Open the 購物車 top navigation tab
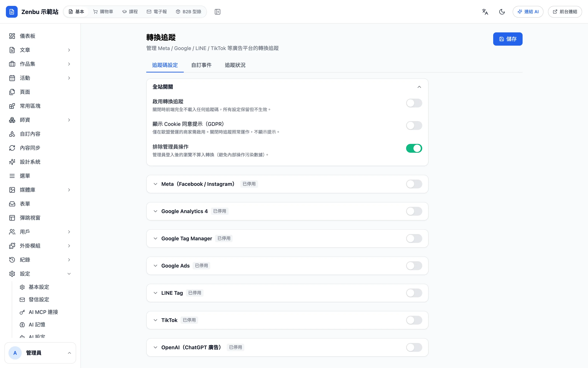This screenshot has width=588, height=368. point(103,12)
